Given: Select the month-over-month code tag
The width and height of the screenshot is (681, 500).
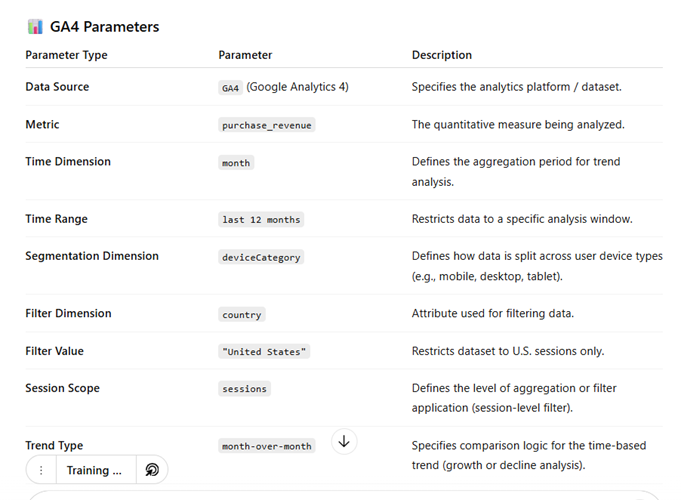Looking at the screenshot, I should 267,446.
